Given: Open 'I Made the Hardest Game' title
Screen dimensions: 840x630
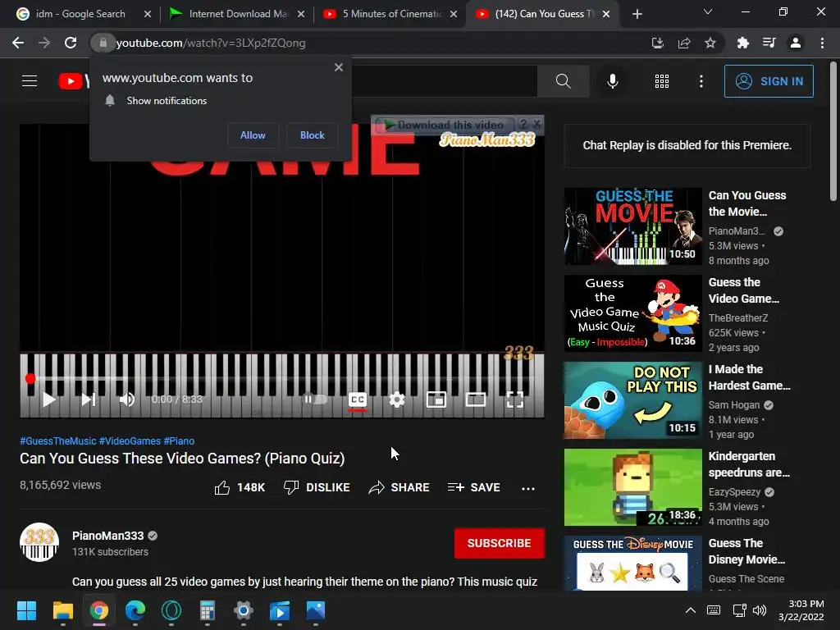Looking at the screenshot, I should click(x=750, y=377).
